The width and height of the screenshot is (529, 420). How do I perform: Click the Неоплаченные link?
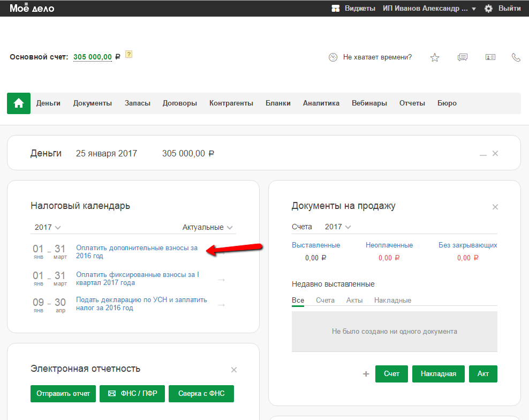389,245
